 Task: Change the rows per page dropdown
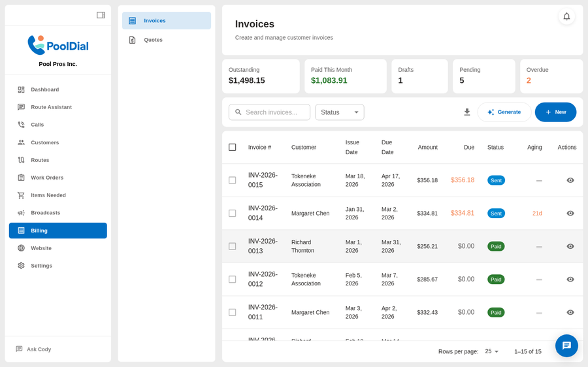[491, 351]
